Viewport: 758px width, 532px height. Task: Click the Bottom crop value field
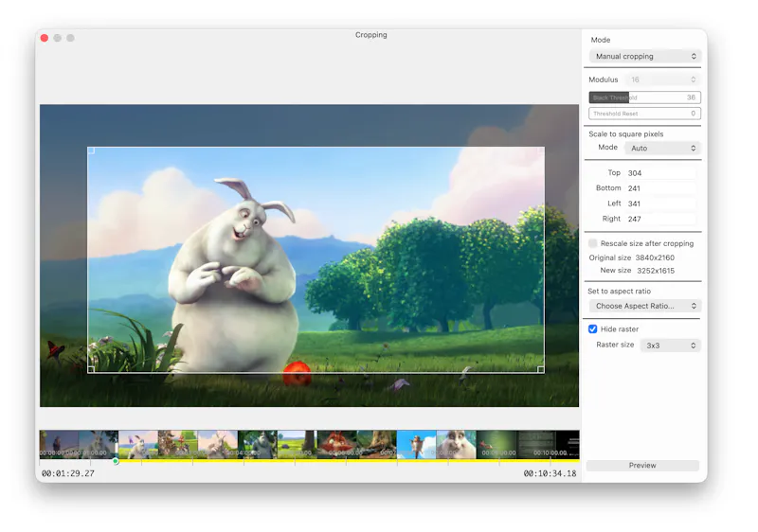(x=660, y=188)
